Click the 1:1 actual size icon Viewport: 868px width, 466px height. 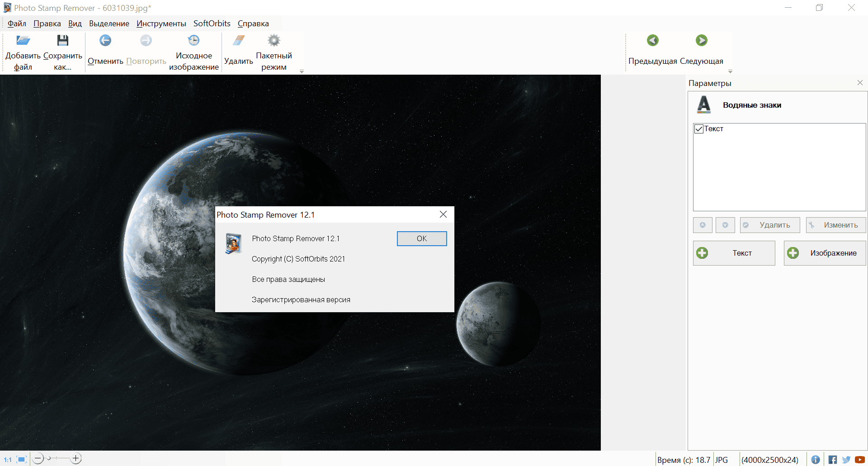pyautogui.click(x=8, y=460)
